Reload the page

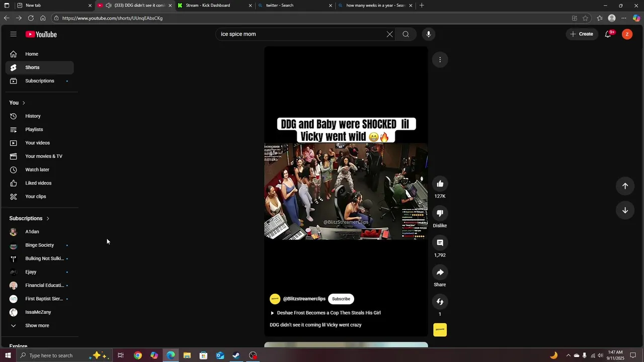31,18
